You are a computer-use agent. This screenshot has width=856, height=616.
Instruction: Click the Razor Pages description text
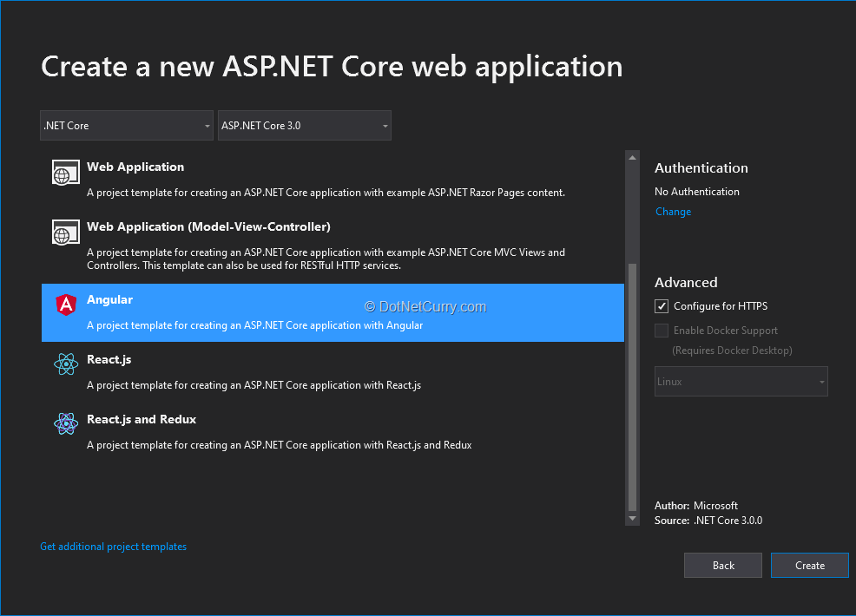(x=326, y=193)
